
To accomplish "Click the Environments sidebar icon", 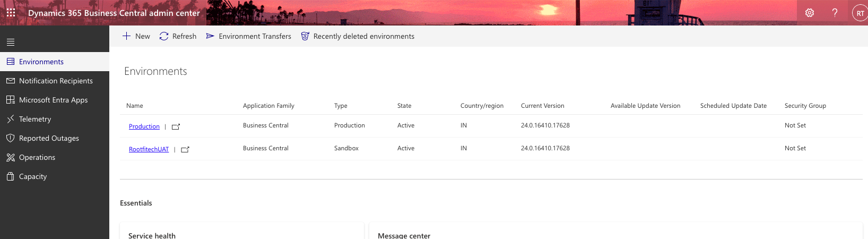I will click(11, 62).
